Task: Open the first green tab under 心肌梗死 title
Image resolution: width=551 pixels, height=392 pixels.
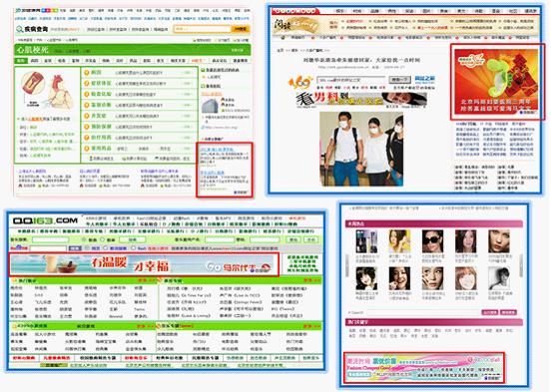Action: (x=21, y=61)
